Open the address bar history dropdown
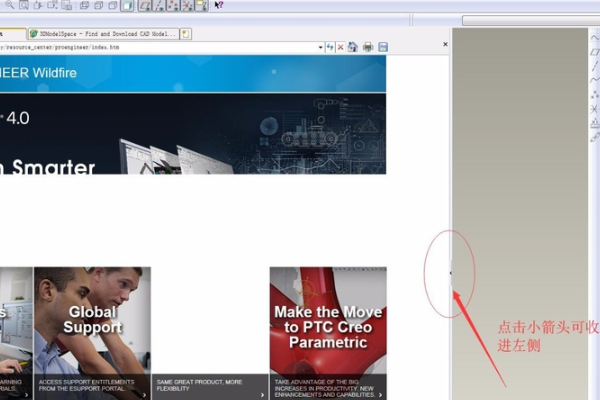This screenshot has height=400, width=600. pos(321,47)
